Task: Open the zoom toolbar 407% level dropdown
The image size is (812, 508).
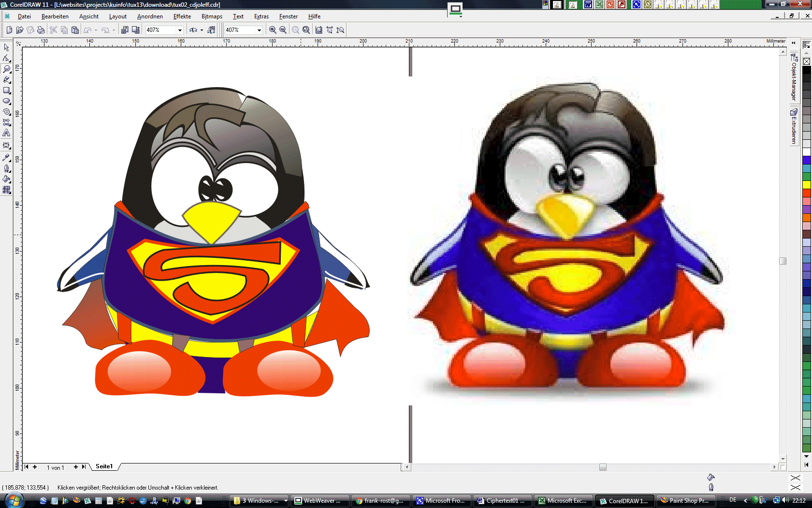Action: 259,30
